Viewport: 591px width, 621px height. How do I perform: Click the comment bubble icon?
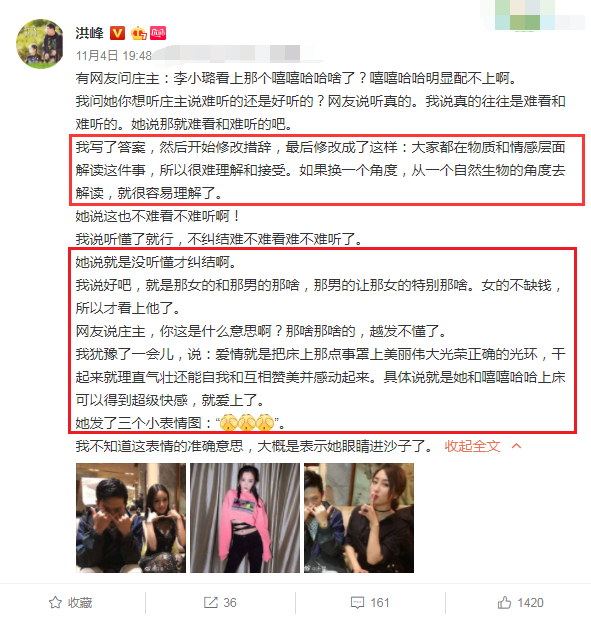[x=357, y=603]
